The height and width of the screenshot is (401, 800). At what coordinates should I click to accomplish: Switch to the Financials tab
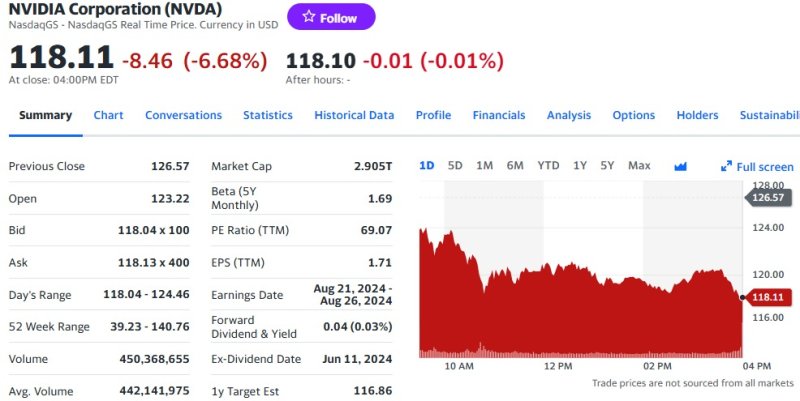(498, 115)
